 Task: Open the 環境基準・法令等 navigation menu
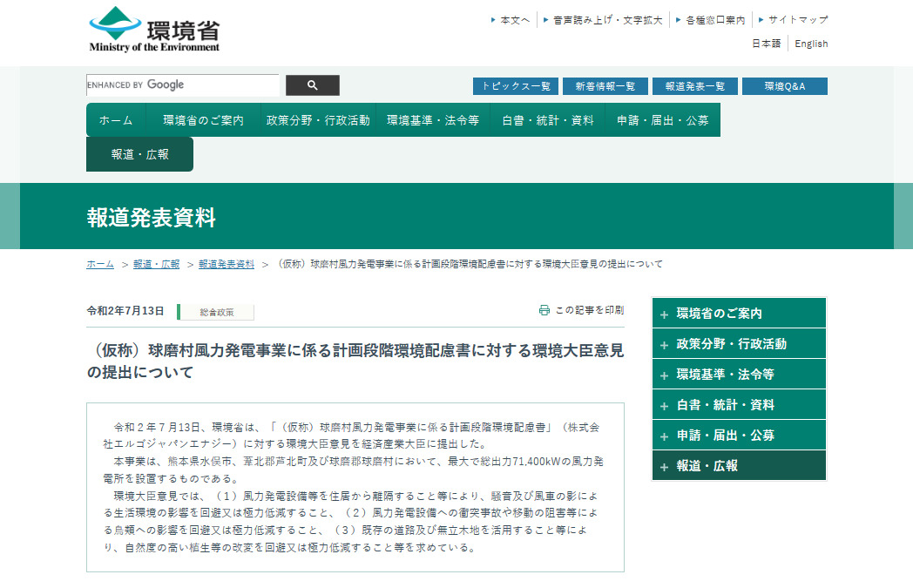(432, 119)
